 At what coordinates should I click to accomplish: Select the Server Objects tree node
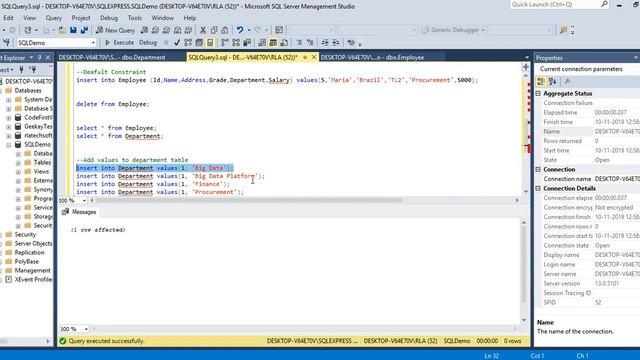[33, 244]
